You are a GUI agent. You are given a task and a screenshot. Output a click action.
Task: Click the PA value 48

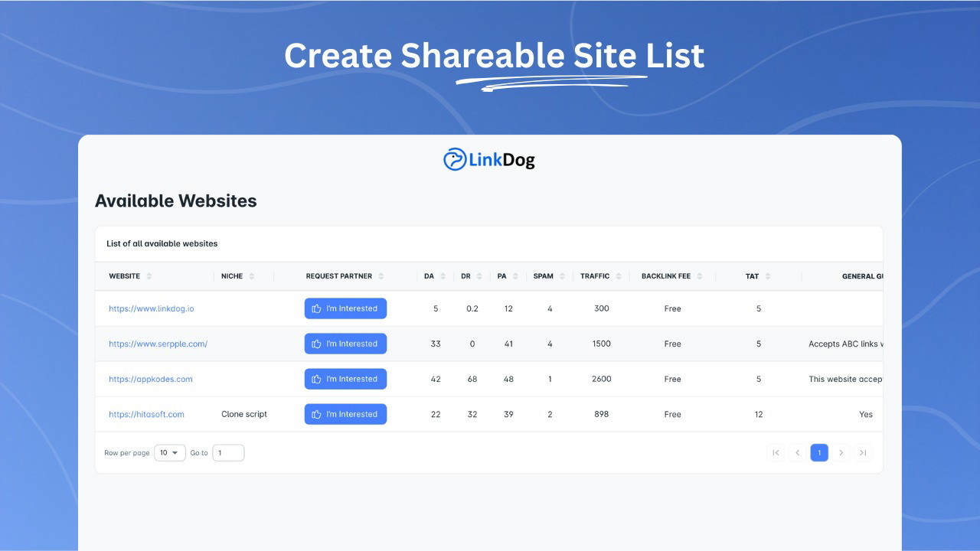click(x=508, y=379)
